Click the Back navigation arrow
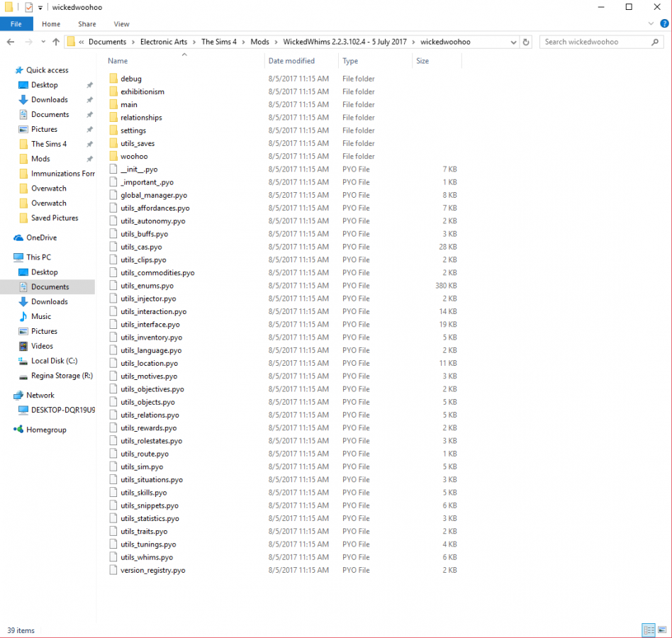This screenshot has height=638, width=672. pos(11,42)
